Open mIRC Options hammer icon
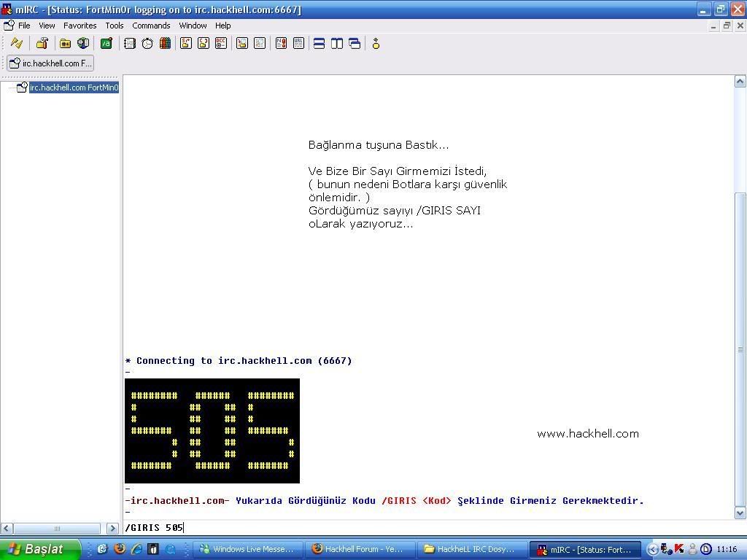 pos(42,43)
